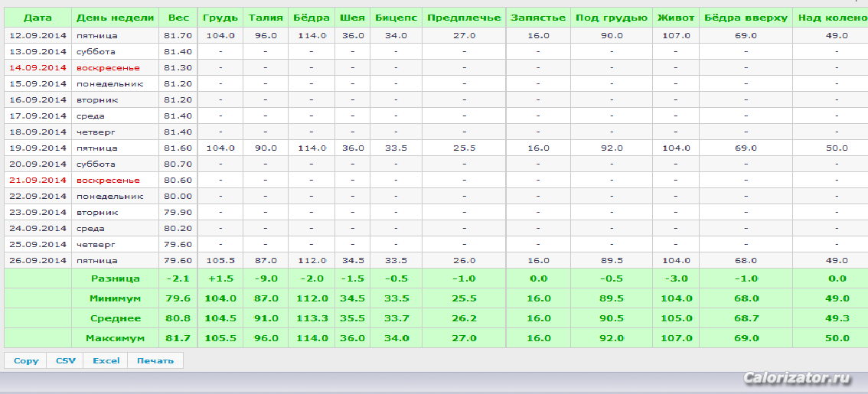Sort by the Вес column header

pyautogui.click(x=178, y=18)
